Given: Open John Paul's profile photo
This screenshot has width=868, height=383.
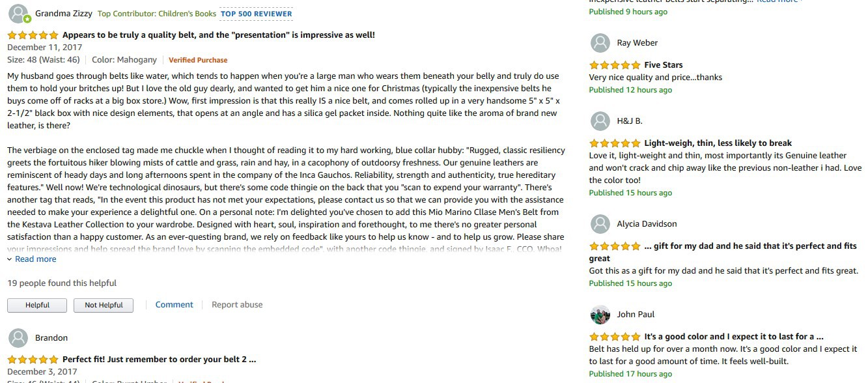Looking at the screenshot, I should (x=600, y=315).
